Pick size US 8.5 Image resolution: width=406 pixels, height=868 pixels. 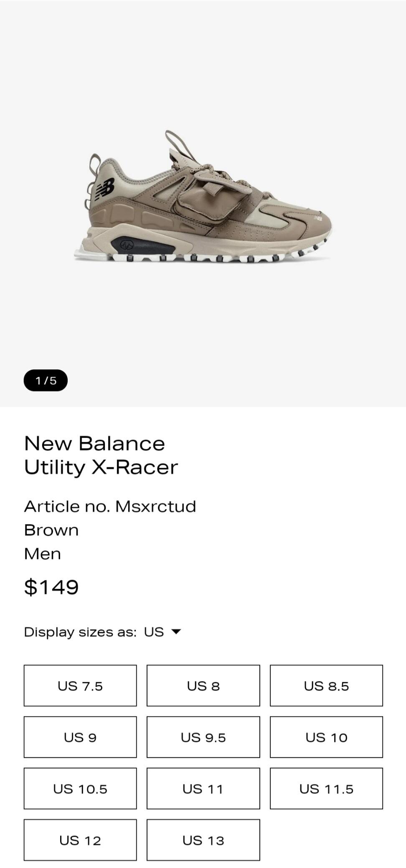pos(326,686)
